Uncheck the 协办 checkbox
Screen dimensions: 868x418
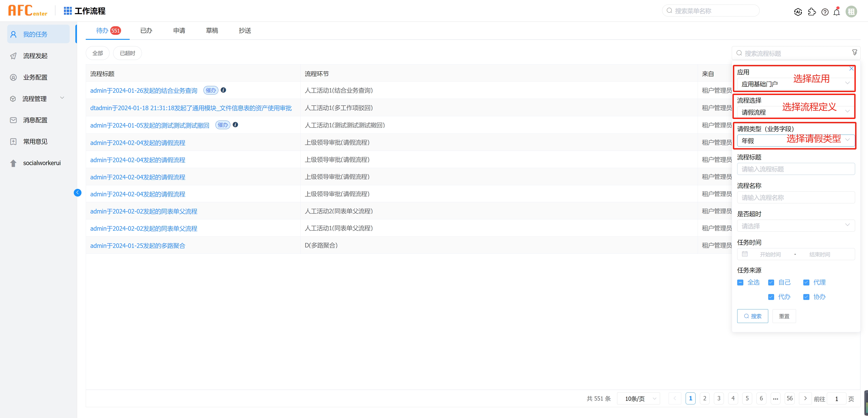[806, 297]
